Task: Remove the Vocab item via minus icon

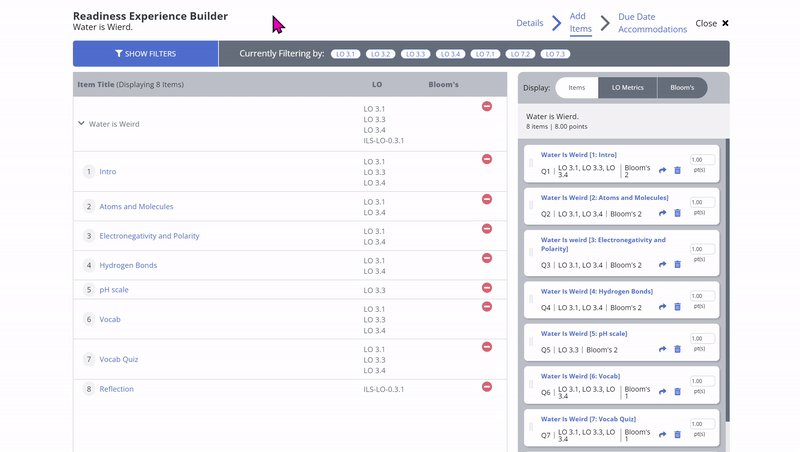Action: pyautogui.click(x=487, y=307)
